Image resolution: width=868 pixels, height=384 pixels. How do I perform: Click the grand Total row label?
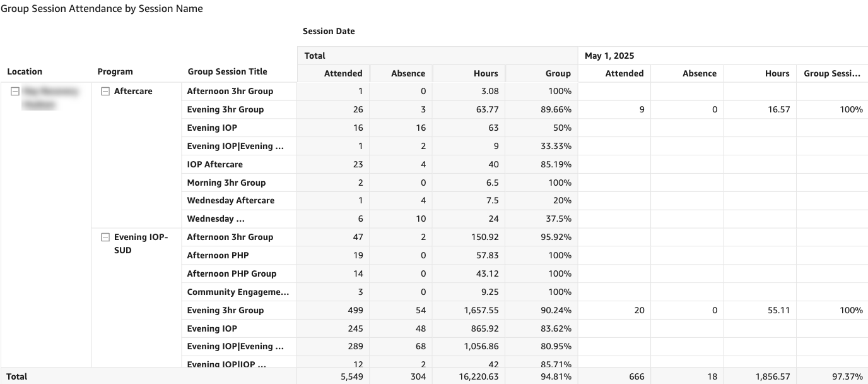click(17, 376)
